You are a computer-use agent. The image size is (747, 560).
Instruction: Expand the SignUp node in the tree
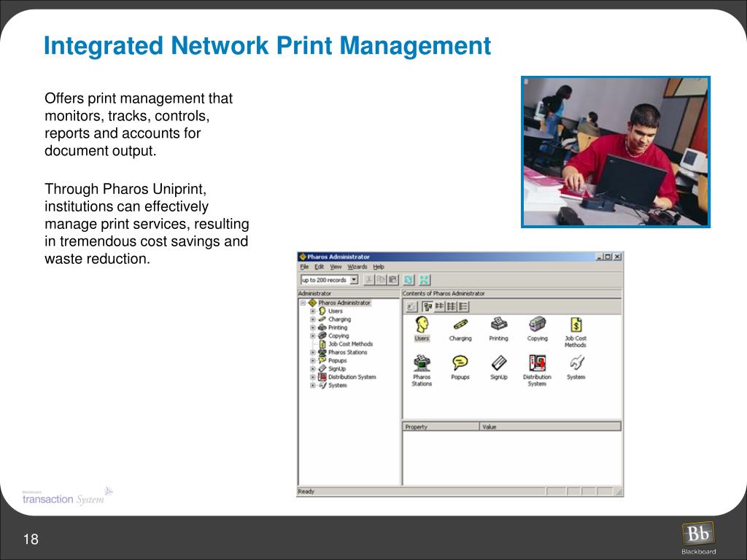click(x=313, y=369)
